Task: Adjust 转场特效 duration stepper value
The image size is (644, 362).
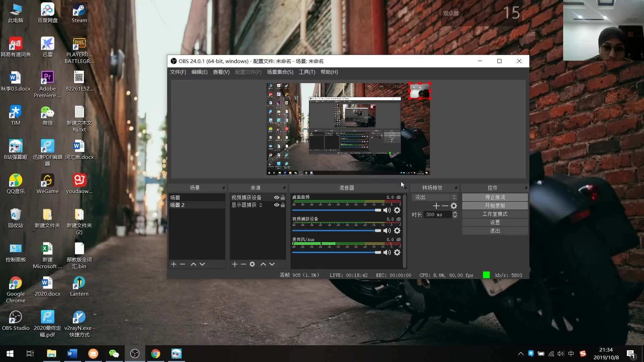Action: coord(455,215)
